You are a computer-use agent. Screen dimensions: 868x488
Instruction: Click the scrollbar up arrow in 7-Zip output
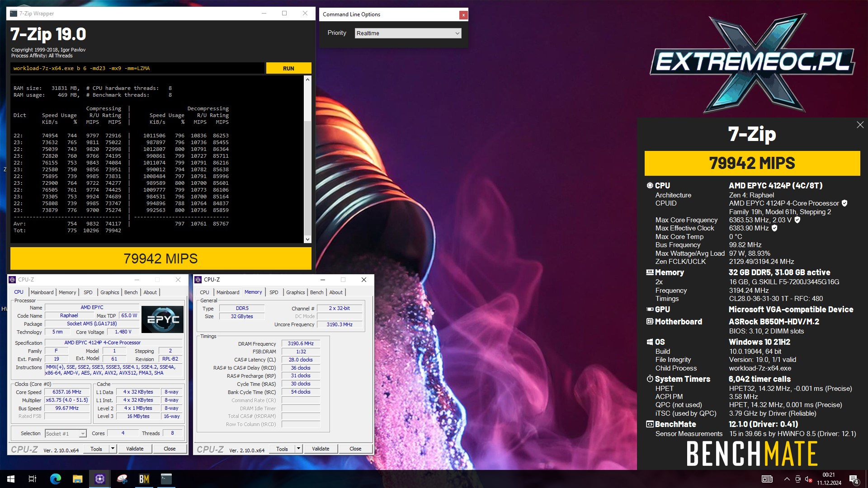coord(308,80)
